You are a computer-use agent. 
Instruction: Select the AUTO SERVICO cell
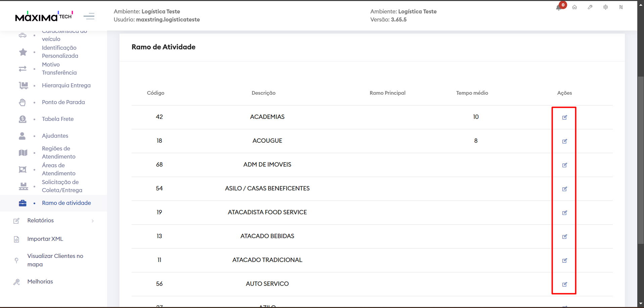267,284
